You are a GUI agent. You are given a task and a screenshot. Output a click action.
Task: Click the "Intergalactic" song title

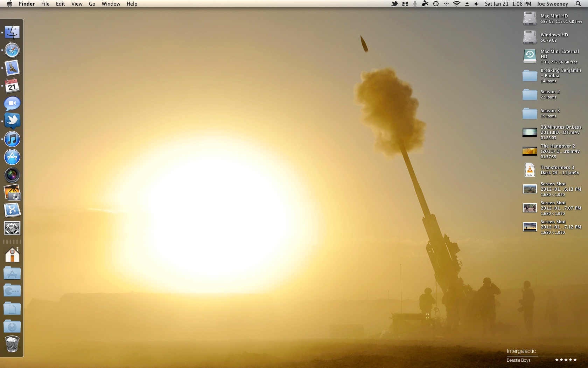pyautogui.click(x=521, y=351)
